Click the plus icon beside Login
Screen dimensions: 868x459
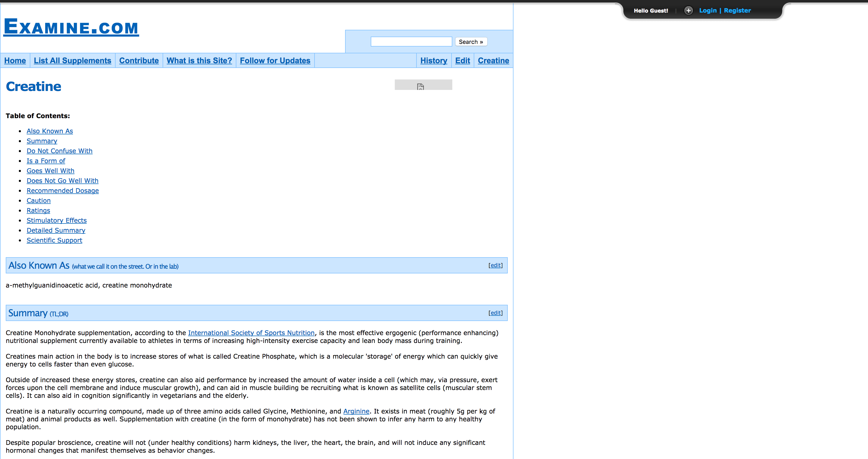pos(688,10)
